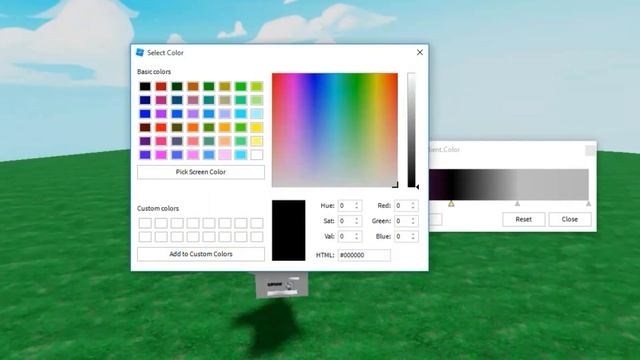
Task: Decrease Blue with its down arrow
Action: (x=413, y=239)
